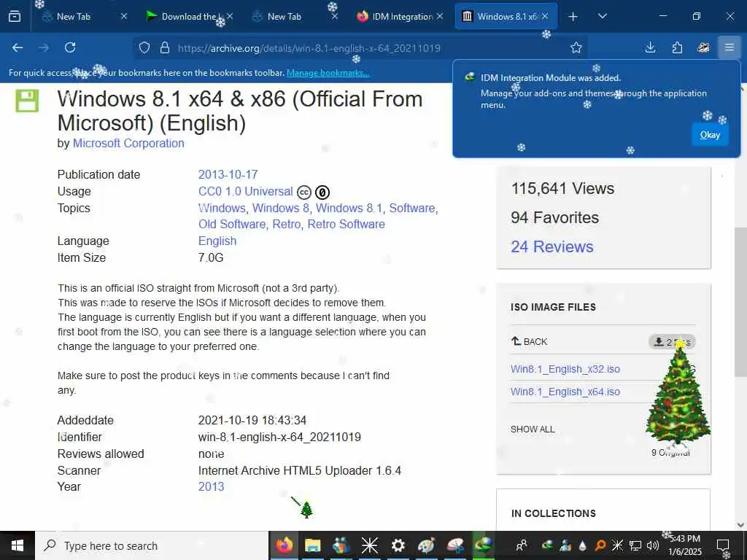Open the Manage bookmarks link
The width and height of the screenshot is (747, 560).
[328, 73]
